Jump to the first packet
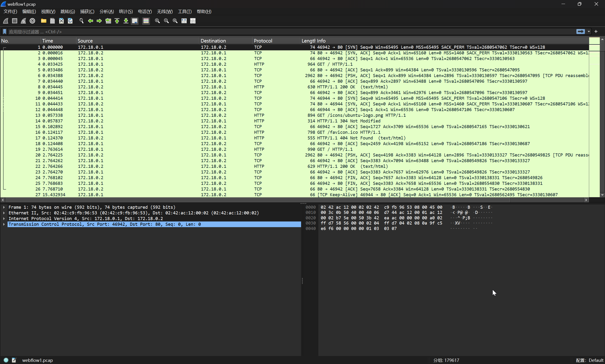Image resolution: width=605 pixels, height=364 pixels. pos(117,21)
